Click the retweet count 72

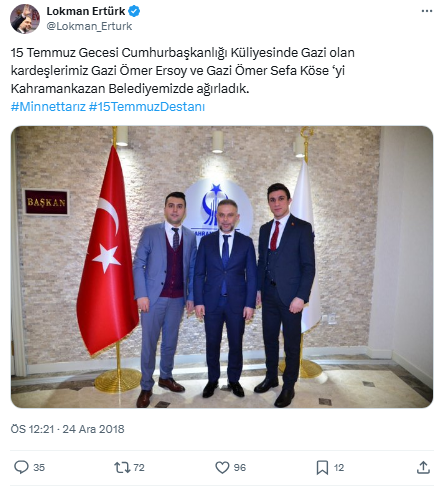tap(139, 467)
